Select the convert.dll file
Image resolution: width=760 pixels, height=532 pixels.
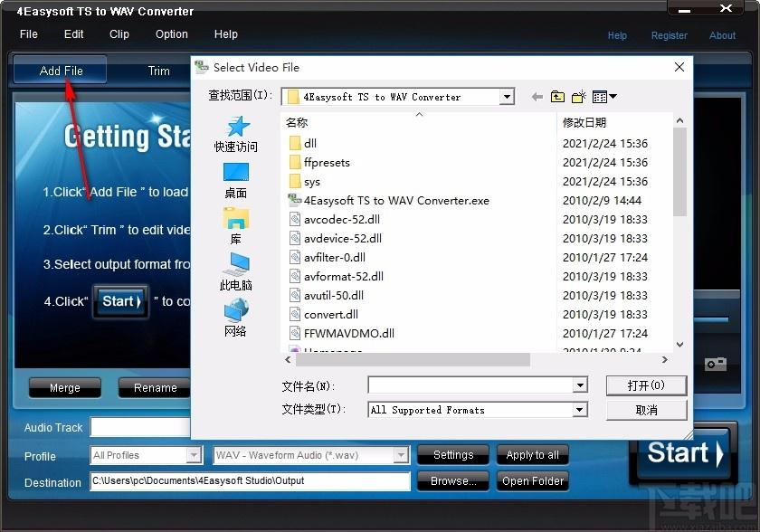[x=324, y=315]
